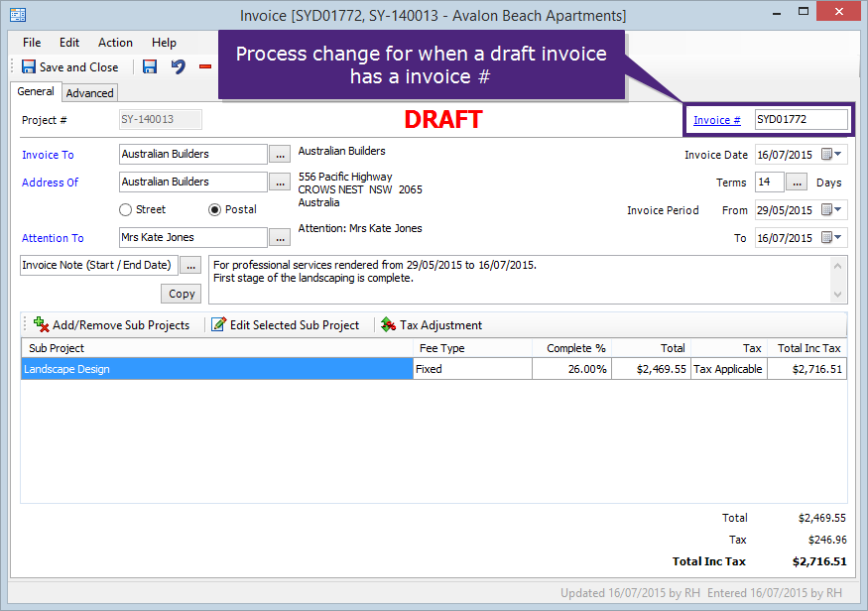Click the Save diskette icon on the toolbar
The height and width of the screenshot is (611, 868).
pyautogui.click(x=150, y=66)
